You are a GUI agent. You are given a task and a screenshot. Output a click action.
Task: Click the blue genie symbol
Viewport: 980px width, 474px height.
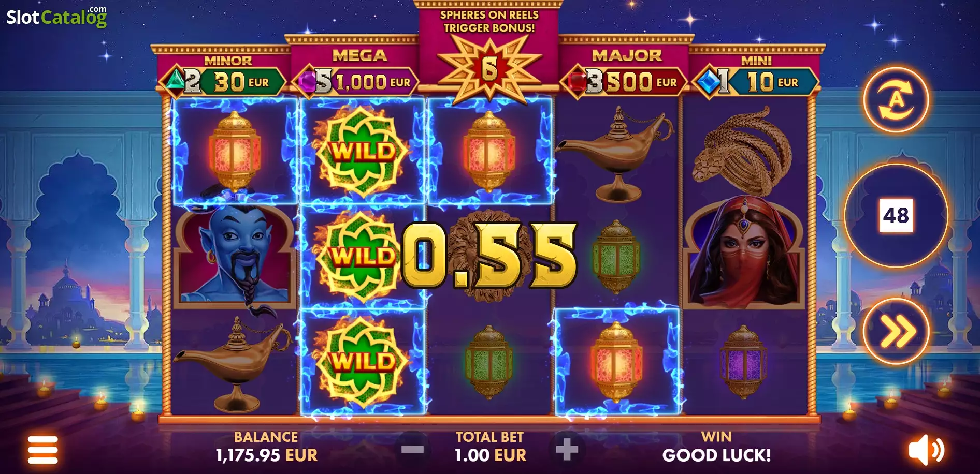(235, 257)
